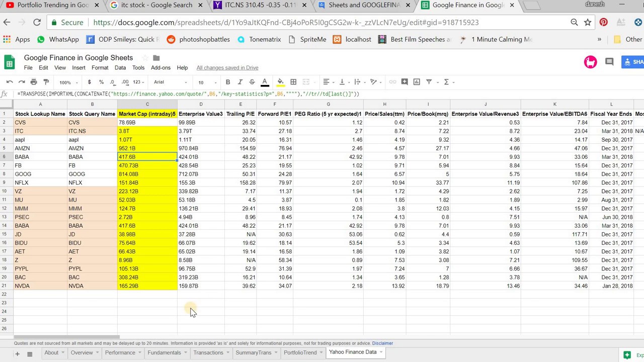Click the Redo icon in toolbar
This screenshot has width=644, height=362.
21,82
